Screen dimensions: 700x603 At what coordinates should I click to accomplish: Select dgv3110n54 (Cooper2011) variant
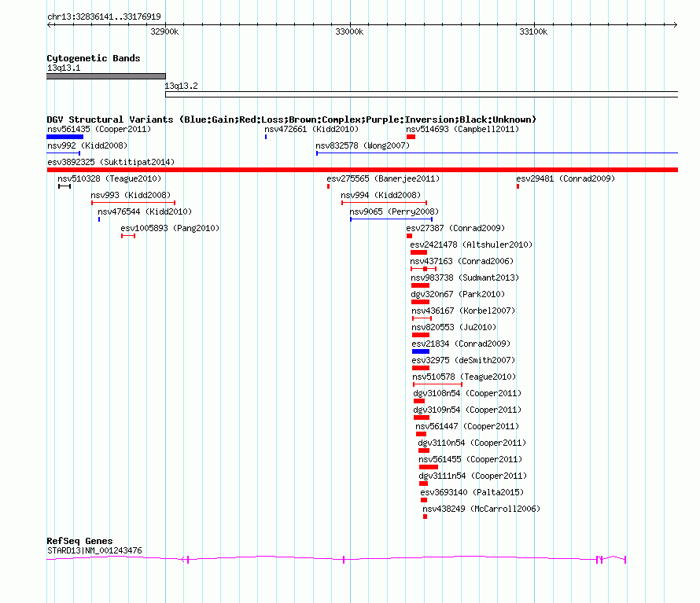[472, 443]
